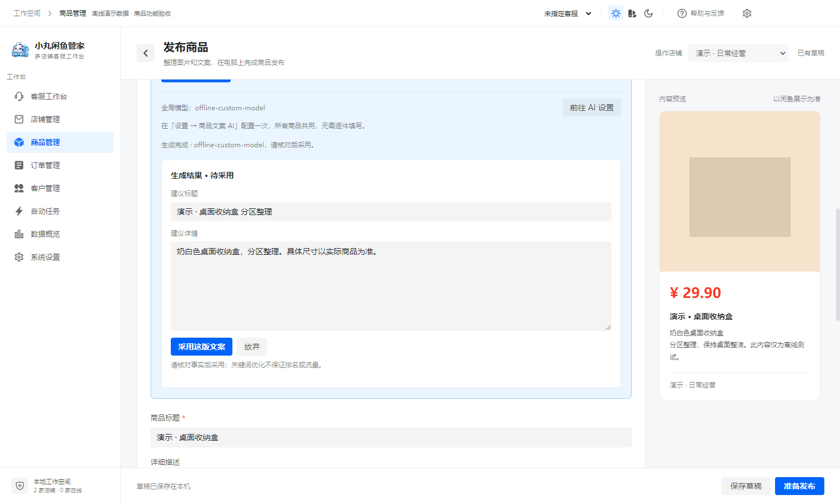Screen dimensions: 840x504
Task: Enable dark mode with the moon icon
Action: 648,13
